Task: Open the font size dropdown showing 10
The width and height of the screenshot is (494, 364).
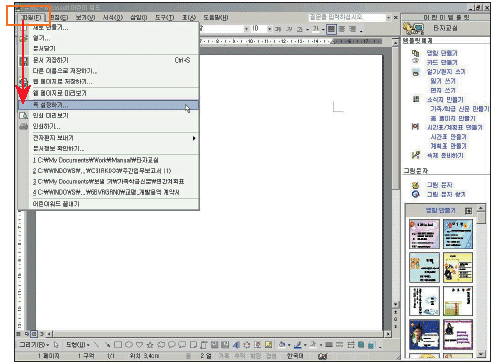Action: [269, 29]
